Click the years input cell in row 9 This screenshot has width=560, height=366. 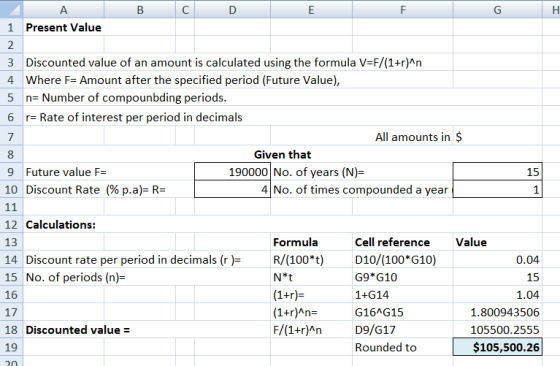(x=498, y=172)
